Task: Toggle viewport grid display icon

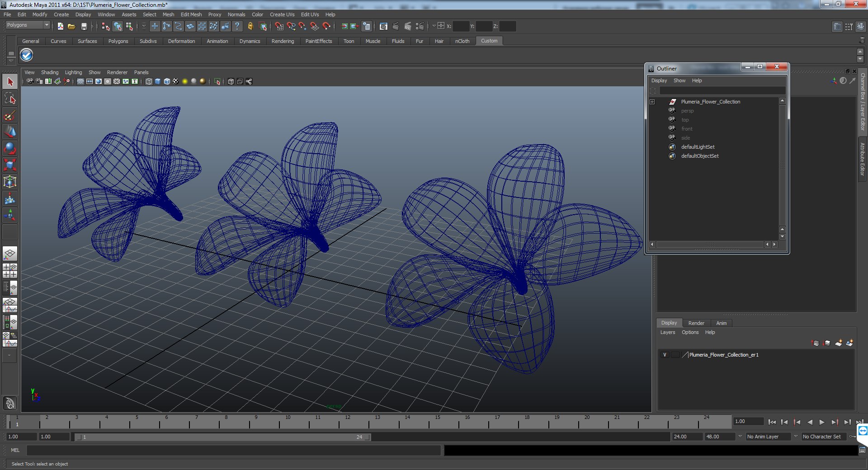Action: [x=80, y=81]
